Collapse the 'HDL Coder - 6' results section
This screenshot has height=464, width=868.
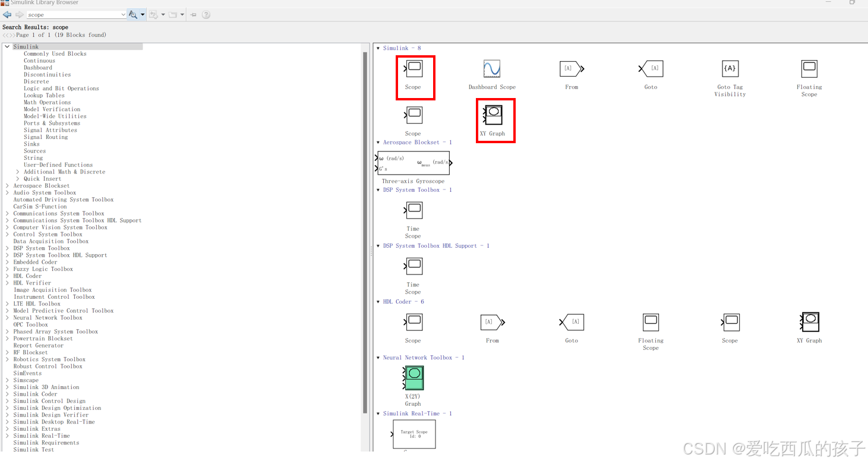click(x=378, y=302)
